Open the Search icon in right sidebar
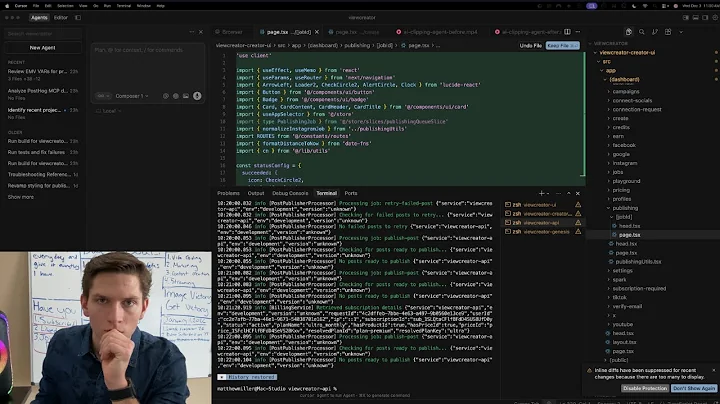This screenshot has width=720, height=404. (x=641, y=32)
